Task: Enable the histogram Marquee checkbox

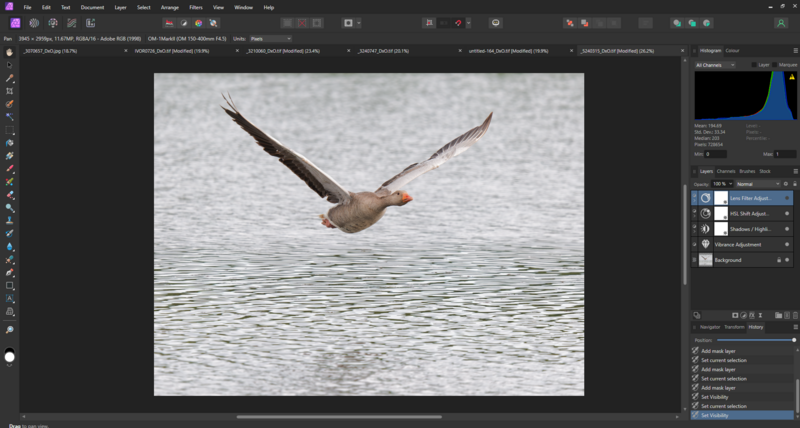Action: pos(774,65)
